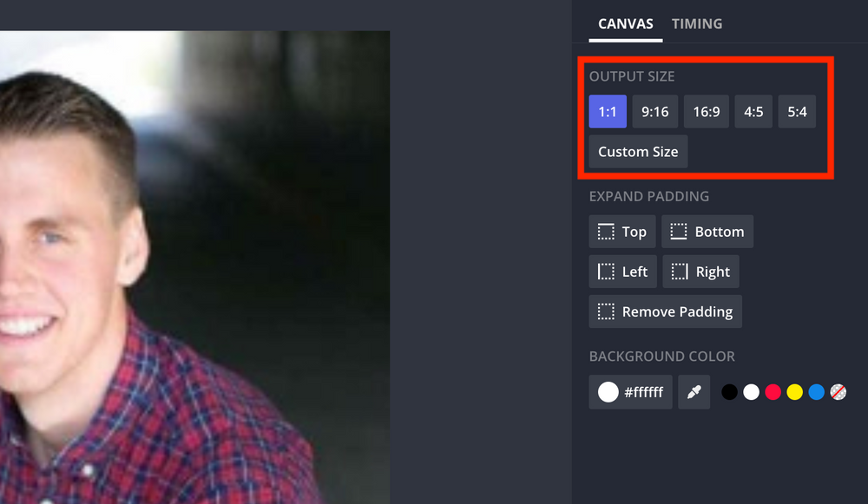The width and height of the screenshot is (868, 504).
Task: Pick the yellow background color
Action: [x=793, y=391]
